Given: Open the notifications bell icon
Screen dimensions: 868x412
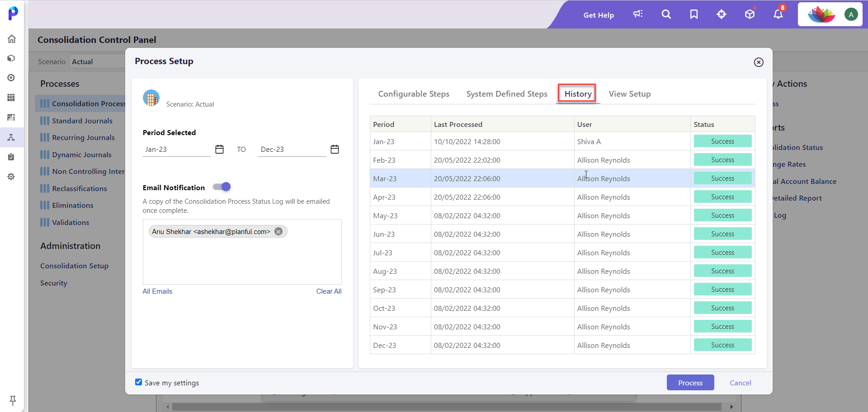Looking at the screenshot, I should (778, 14).
